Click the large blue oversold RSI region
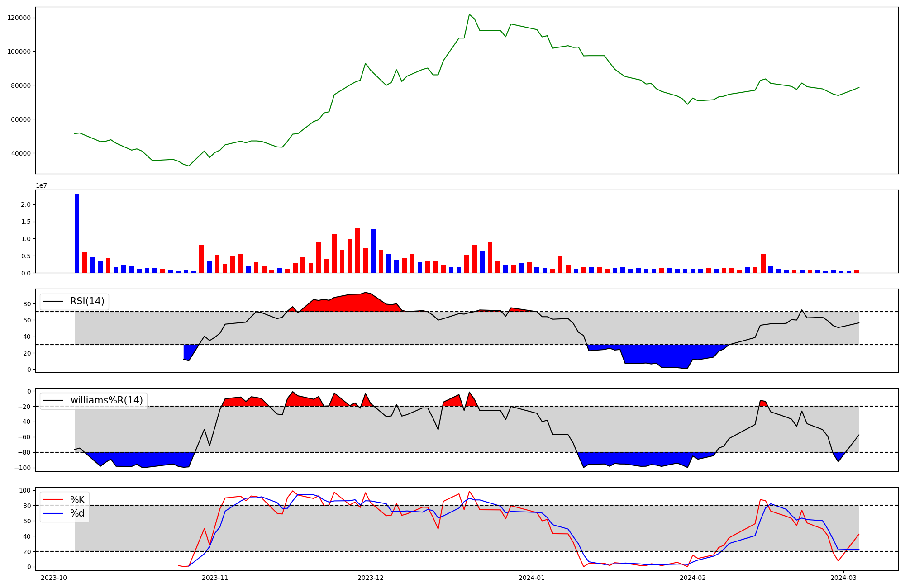This screenshot has width=905, height=588. 656,354
